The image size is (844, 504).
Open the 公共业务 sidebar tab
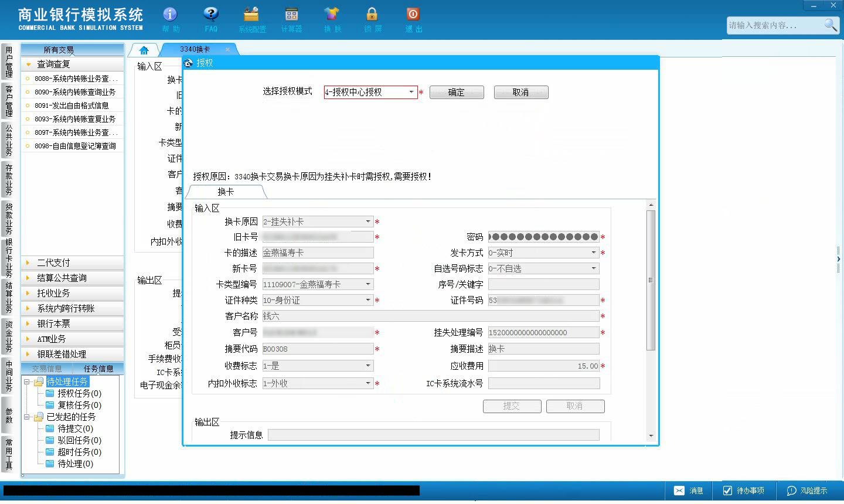point(8,139)
